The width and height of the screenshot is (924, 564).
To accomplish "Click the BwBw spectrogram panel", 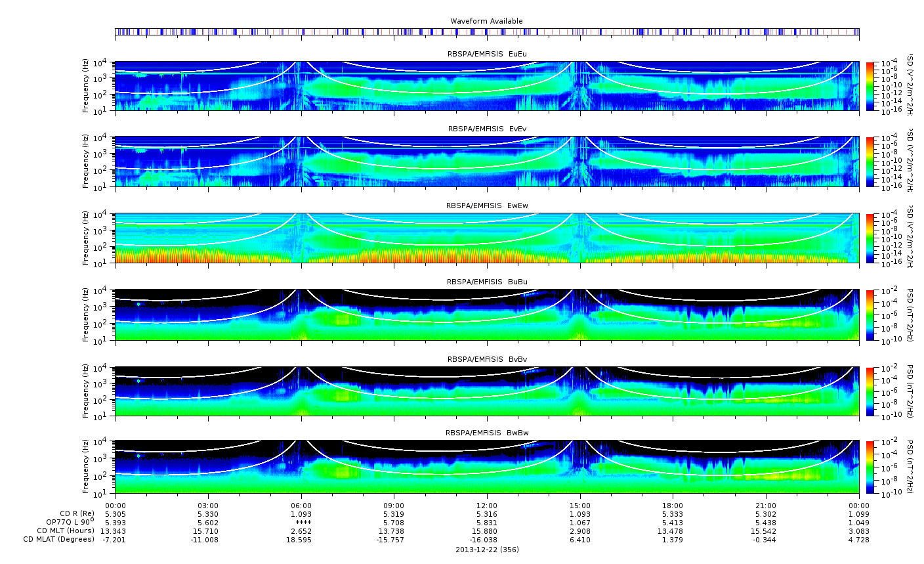I will coord(487,467).
